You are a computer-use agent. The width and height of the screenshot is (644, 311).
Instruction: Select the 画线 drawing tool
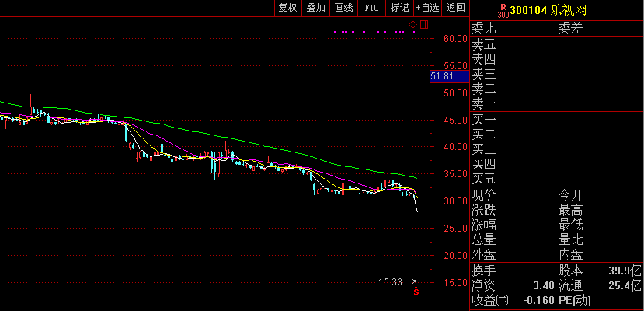(343, 8)
